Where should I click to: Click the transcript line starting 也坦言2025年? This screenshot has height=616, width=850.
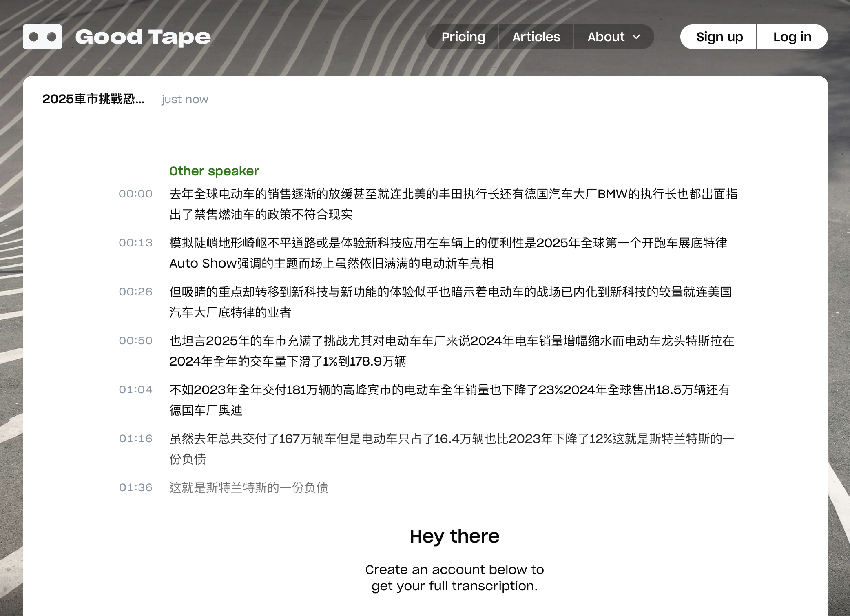coord(452,351)
